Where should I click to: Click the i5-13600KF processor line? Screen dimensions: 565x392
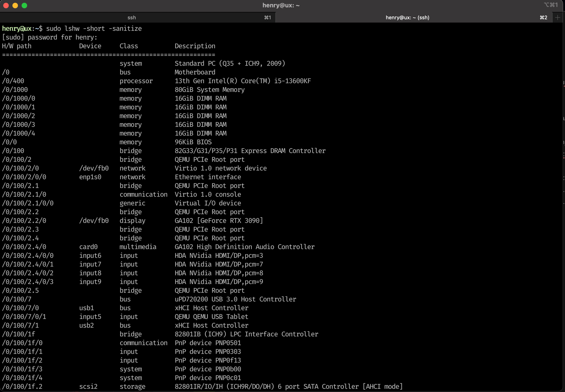243,81
